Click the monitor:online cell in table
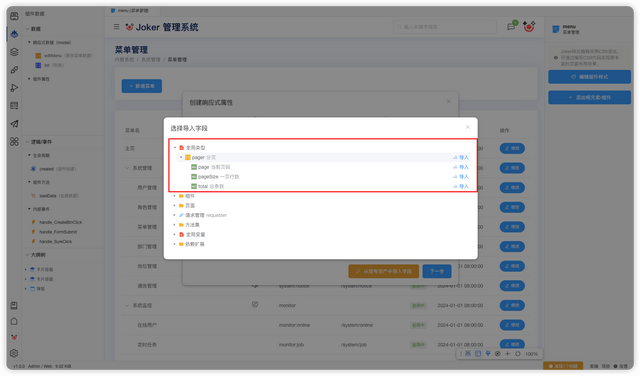Image resolution: width=640 pixels, height=376 pixels. coord(294,325)
